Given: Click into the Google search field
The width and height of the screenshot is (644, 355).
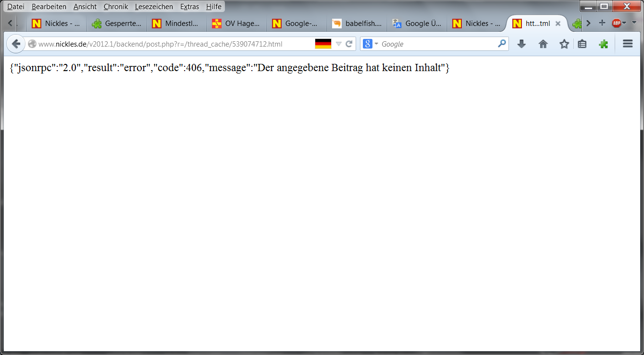Looking at the screenshot, I should (x=437, y=44).
